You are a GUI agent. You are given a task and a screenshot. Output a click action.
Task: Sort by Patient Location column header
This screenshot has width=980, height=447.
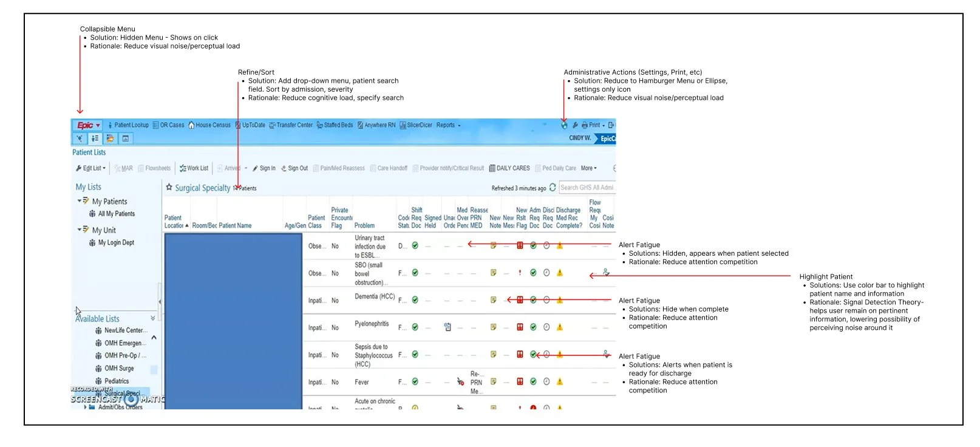tap(176, 222)
